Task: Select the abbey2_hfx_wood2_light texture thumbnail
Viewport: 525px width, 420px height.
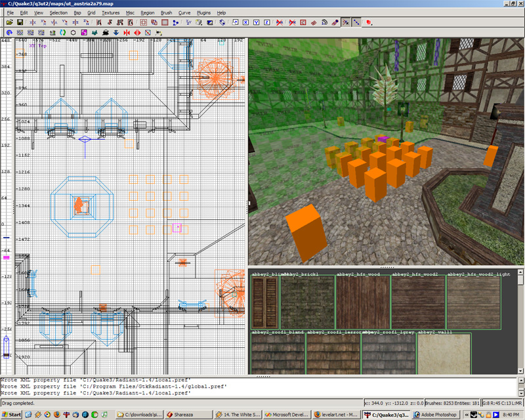Action: [474, 303]
